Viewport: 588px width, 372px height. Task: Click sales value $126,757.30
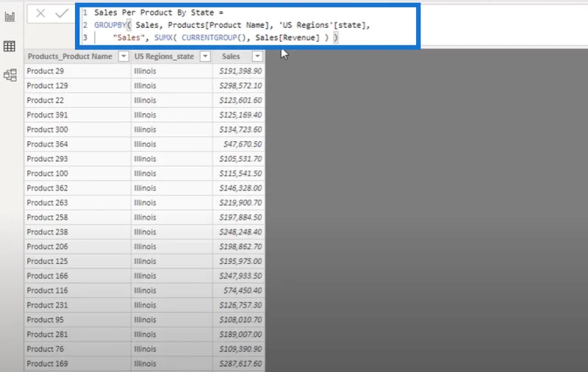(241, 305)
